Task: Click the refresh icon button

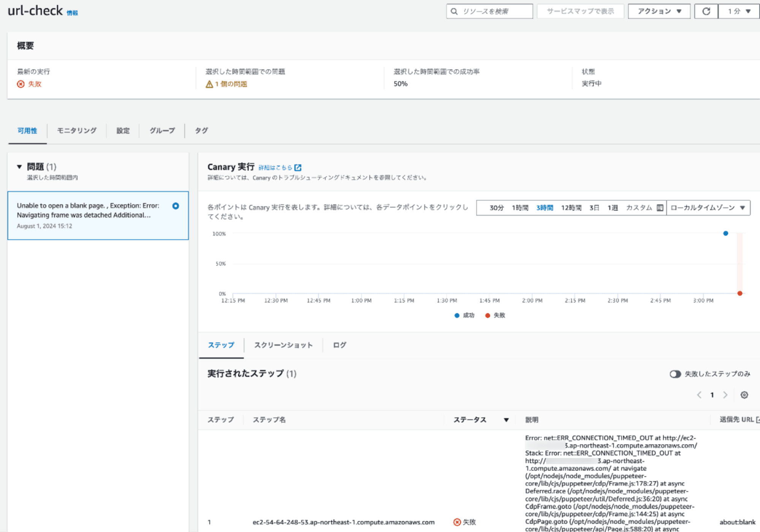Action: click(706, 11)
